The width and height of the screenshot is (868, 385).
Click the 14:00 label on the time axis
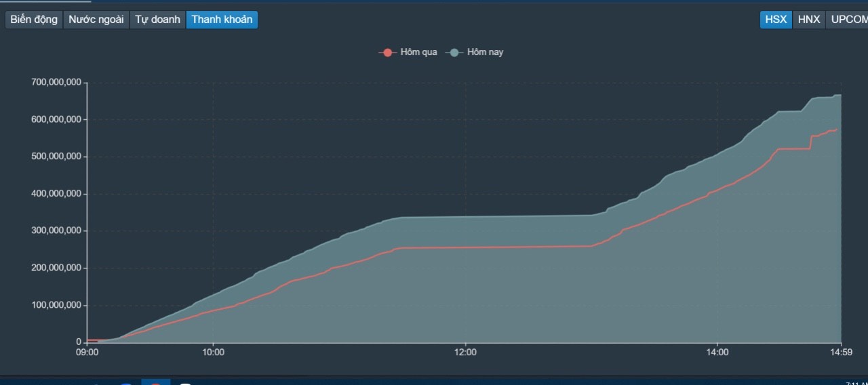[717, 352]
